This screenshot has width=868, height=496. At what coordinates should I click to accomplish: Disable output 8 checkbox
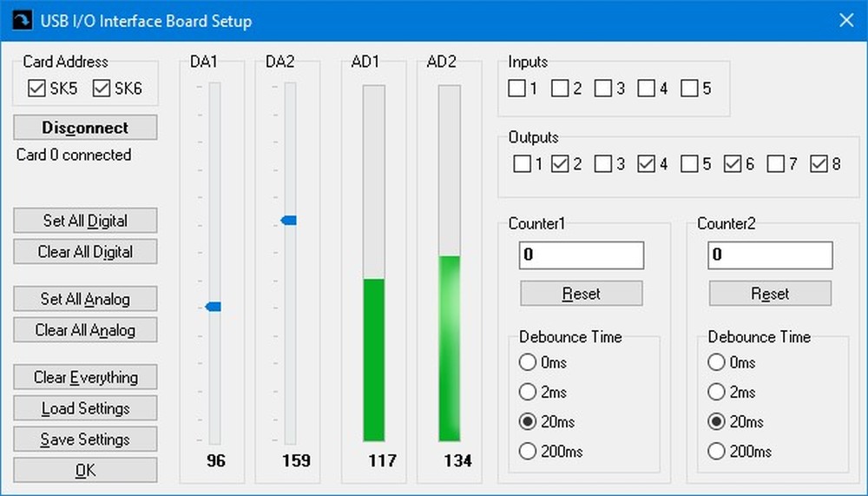819,164
